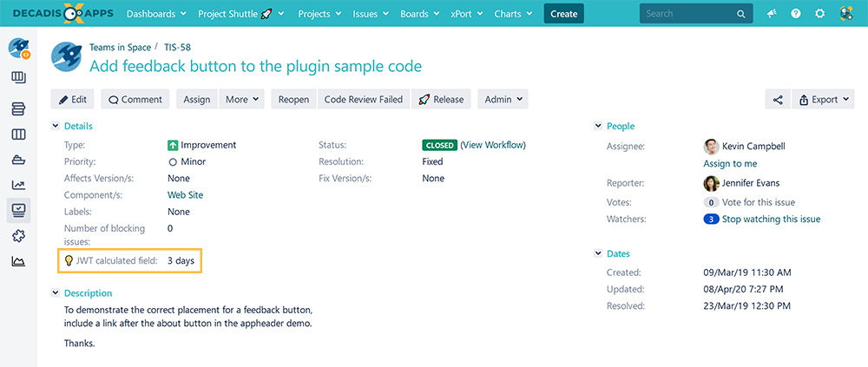This screenshot has width=868, height=367.
Task: Click the large rocket project avatar by issue title
Action: coord(67,57)
